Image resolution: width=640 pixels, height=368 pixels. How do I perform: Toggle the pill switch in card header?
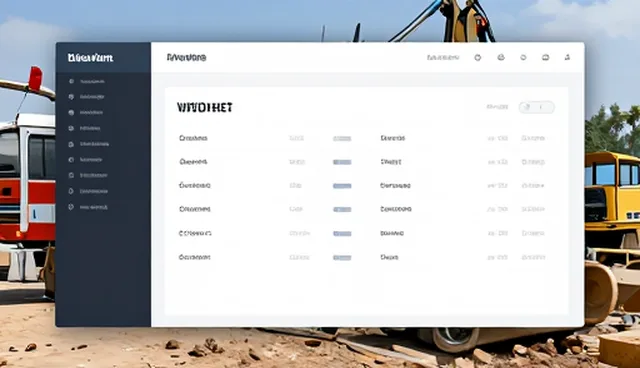(537, 107)
